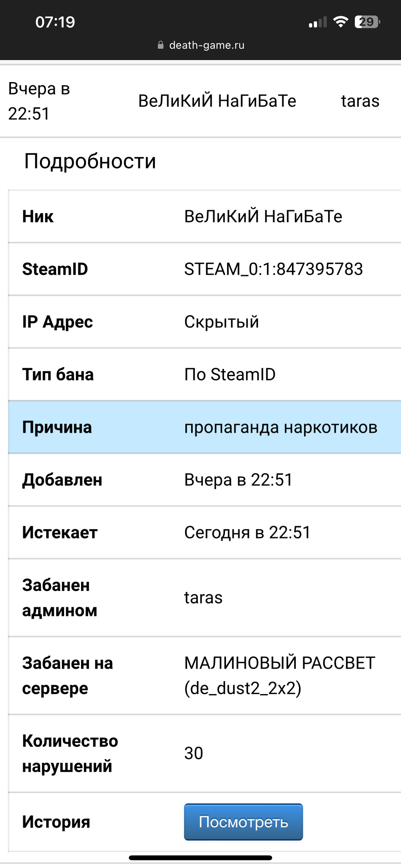Screen dimensions: 401x868
Task: Tap the cellular signal bars icon
Action: pos(318,22)
